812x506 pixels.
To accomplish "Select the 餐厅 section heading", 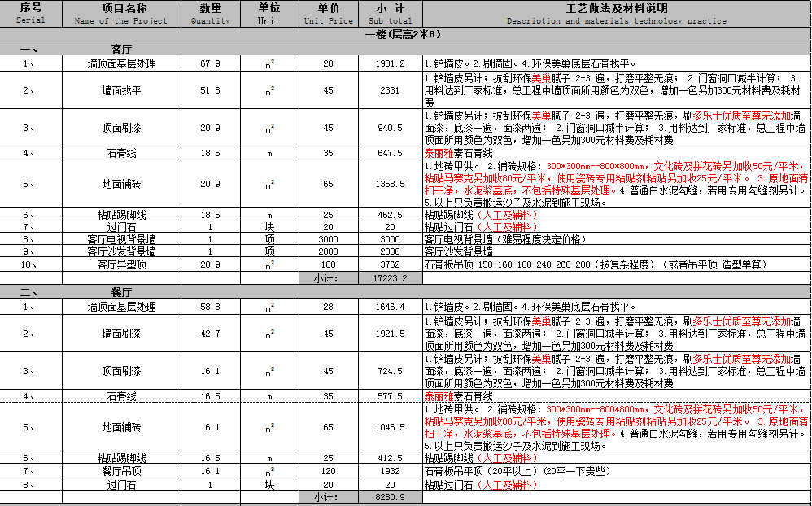I will click(121, 291).
